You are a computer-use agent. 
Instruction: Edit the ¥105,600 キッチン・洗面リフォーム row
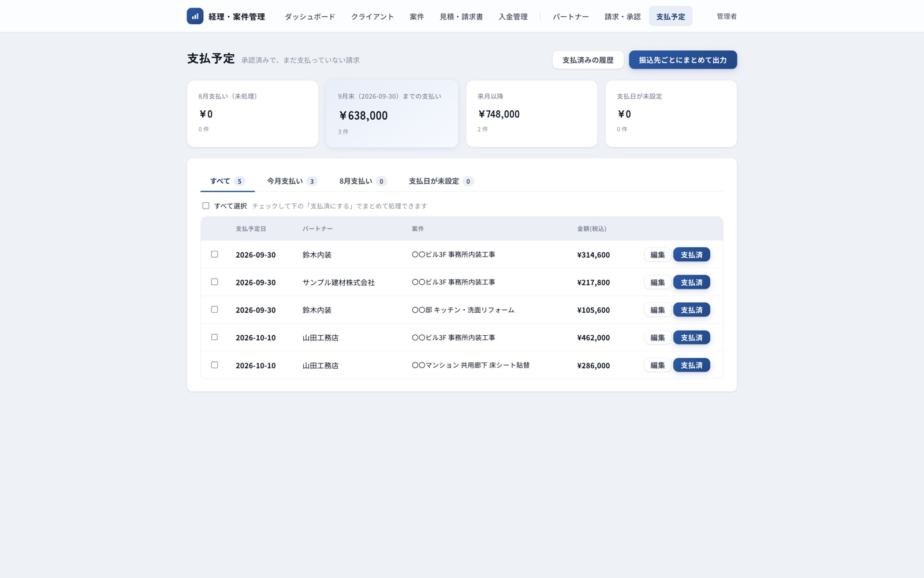[x=657, y=310]
